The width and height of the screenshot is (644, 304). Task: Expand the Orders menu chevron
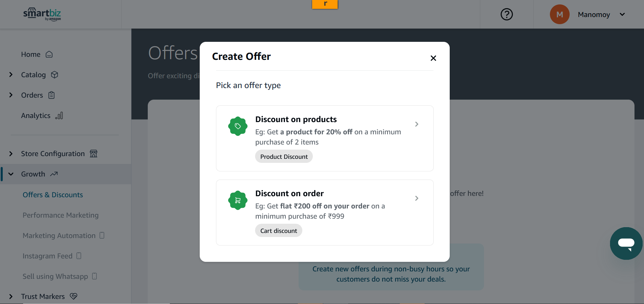click(x=11, y=95)
